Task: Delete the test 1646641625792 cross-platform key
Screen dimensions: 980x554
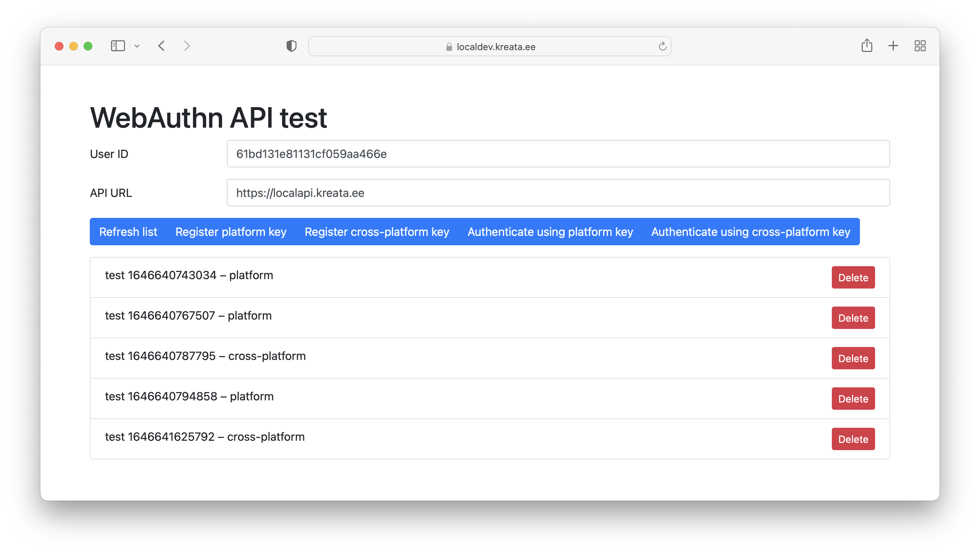Action: tap(853, 439)
